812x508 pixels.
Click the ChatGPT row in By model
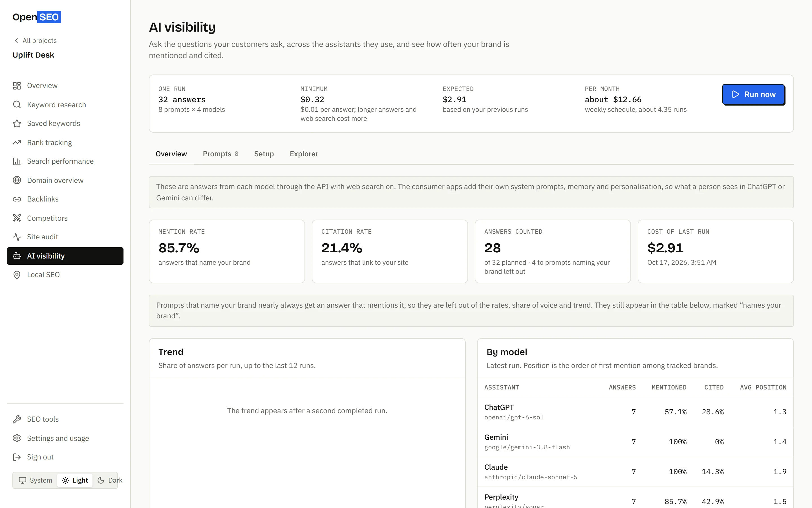(635, 412)
